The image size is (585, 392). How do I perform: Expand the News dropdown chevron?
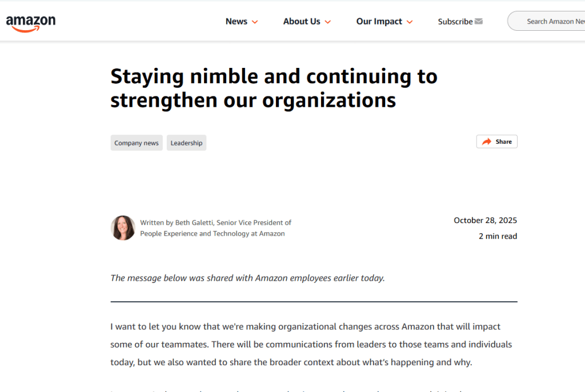(255, 22)
